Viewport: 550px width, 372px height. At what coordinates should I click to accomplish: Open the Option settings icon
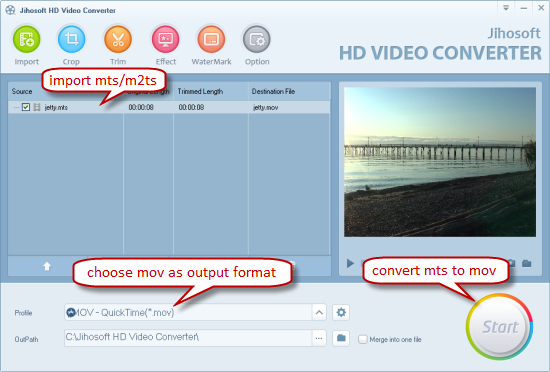(257, 39)
